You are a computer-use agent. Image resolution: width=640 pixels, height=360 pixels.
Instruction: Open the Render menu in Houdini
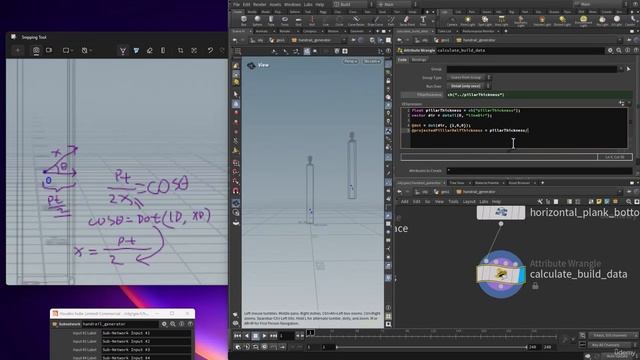coord(260,4)
